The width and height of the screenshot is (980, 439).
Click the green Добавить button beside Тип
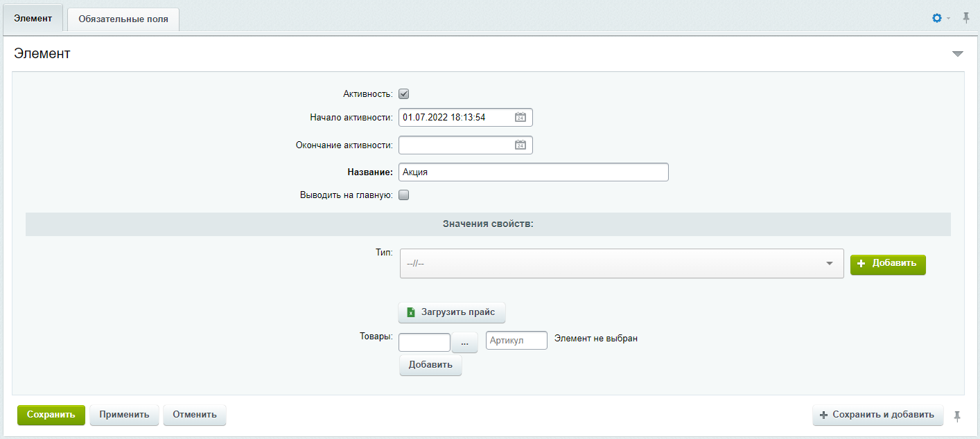tap(887, 264)
